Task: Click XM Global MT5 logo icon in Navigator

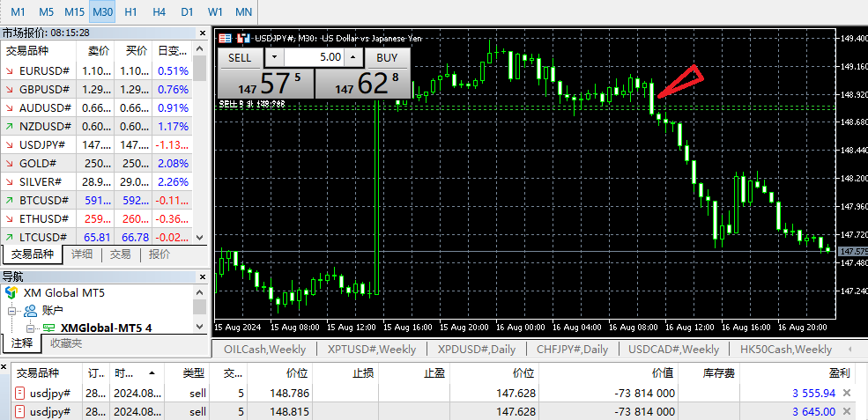Action: [11, 292]
